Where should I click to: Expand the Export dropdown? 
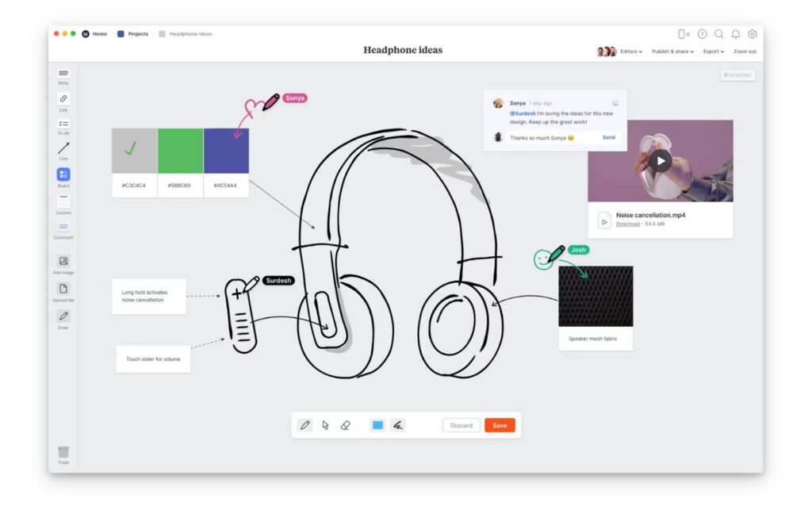pos(713,52)
